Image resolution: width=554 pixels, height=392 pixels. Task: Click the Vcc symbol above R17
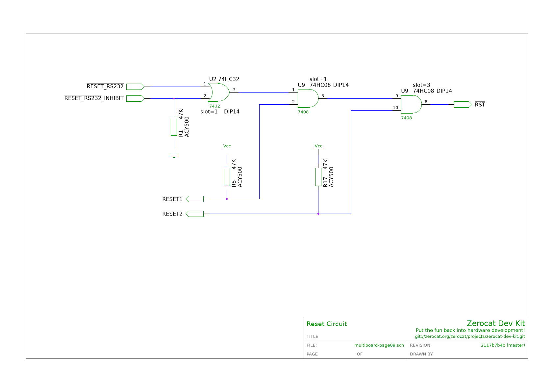318,147
